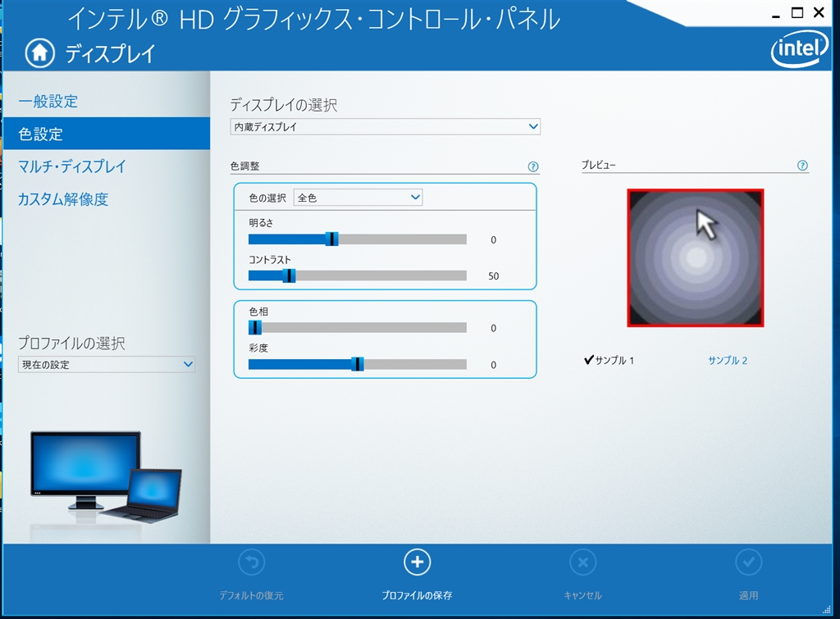This screenshot has width=840, height=619.
Task: Click the デフォルトの復元 label
Action: tap(251, 595)
